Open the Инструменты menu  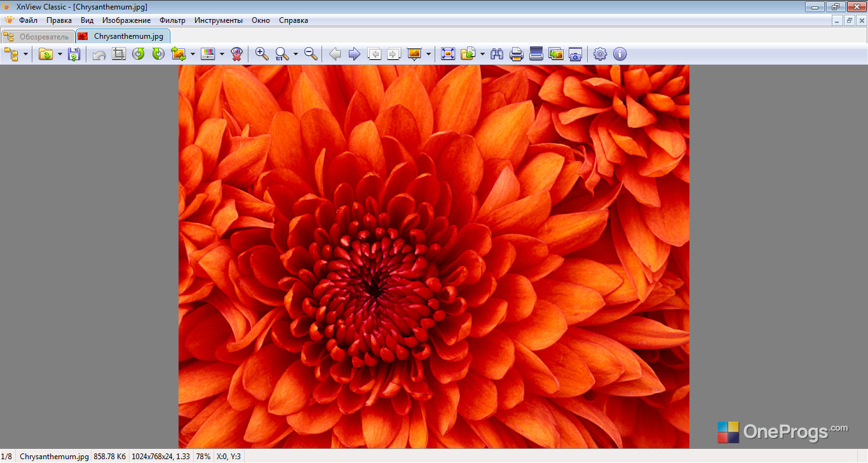(219, 20)
